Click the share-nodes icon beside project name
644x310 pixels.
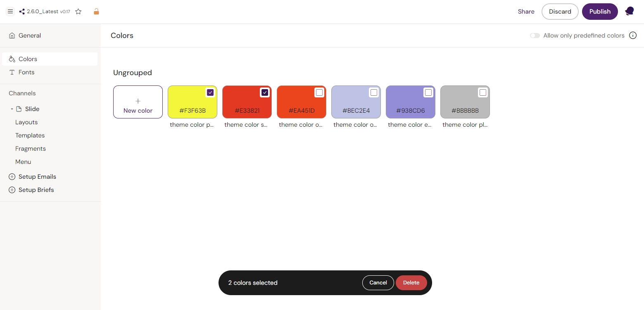[22, 12]
